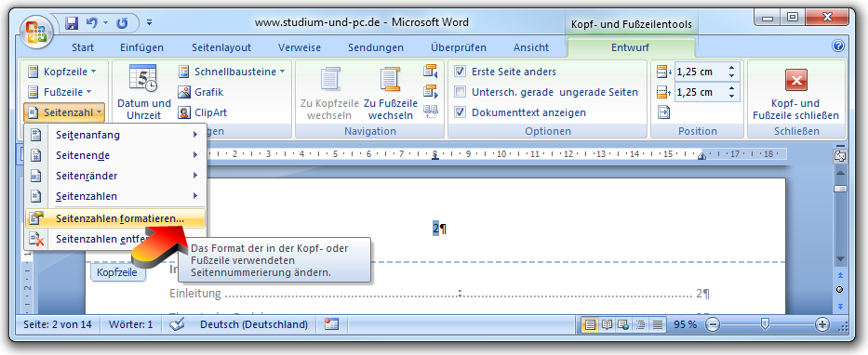Image resolution: width=868 pixels, height=355 pixels.
Task: Switch to draft view
Action: [x=657, y=324]
